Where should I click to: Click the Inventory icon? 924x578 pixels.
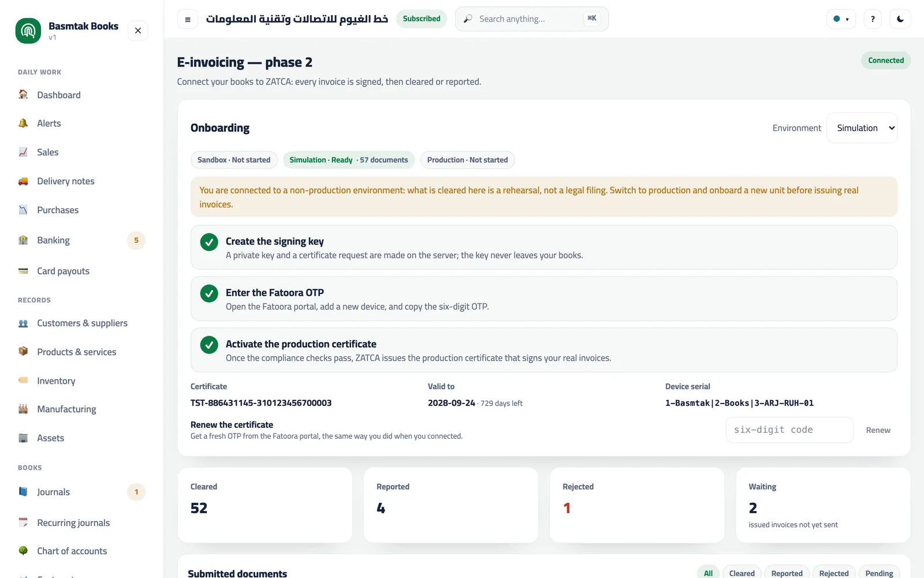(x=23, y=380)
